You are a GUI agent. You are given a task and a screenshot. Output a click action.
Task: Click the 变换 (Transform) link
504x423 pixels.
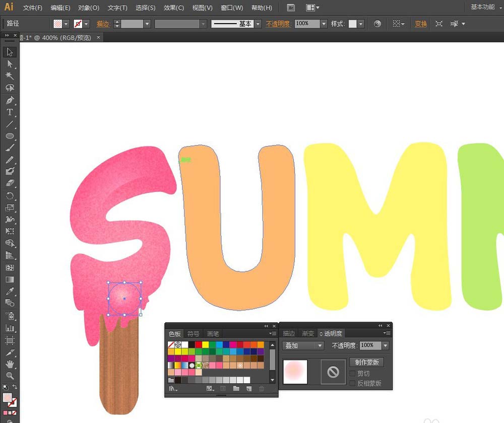[421, 24]
